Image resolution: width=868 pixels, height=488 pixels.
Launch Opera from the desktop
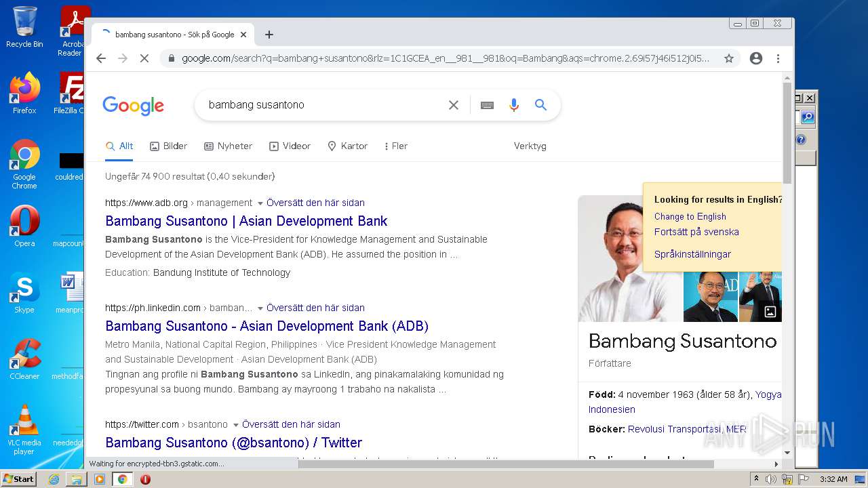tap(24, 226)
